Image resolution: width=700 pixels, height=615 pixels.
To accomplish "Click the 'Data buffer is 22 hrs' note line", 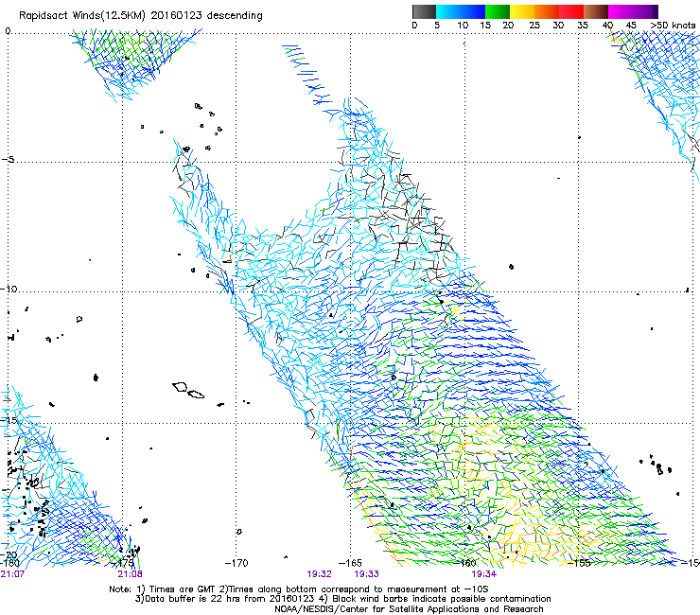I will 342,599.
